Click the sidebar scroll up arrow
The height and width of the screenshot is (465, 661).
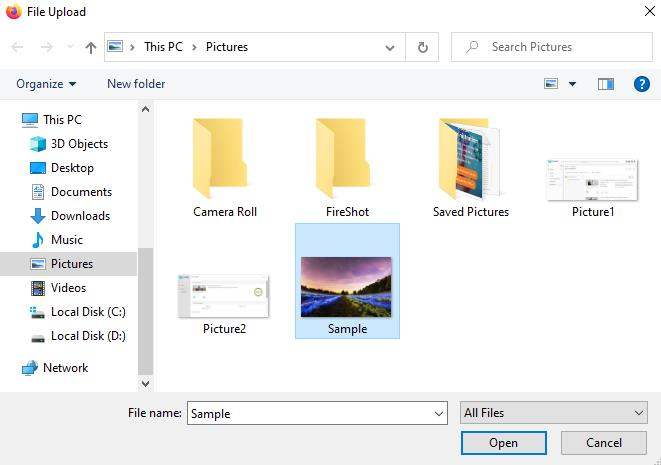click(x=145, y=109)
